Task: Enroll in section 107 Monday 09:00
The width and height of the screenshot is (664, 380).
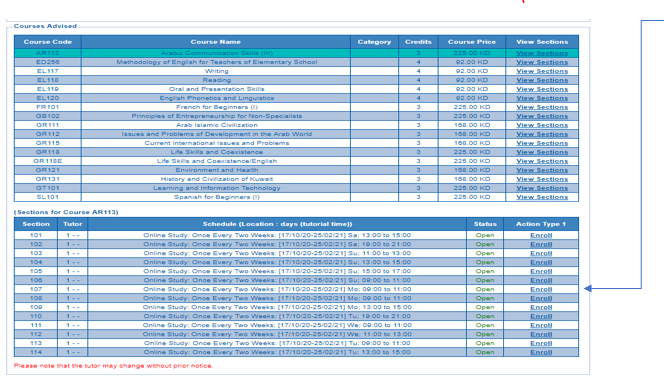Action: [x=541, y=289]
